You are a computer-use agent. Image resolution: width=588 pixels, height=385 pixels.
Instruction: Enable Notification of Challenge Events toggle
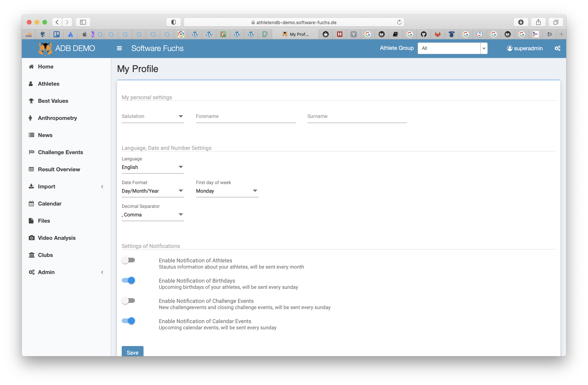pos(128,301)
